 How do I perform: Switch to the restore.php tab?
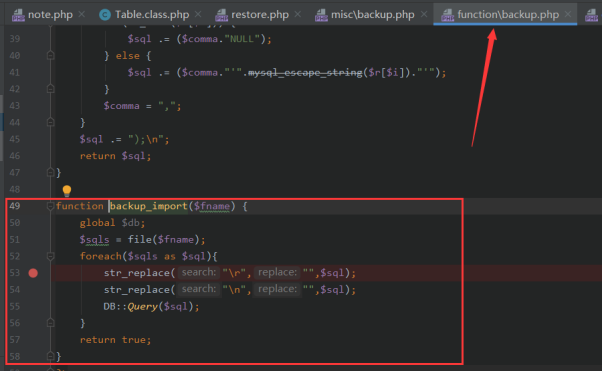pyautogui.click(x=260, y=15)
